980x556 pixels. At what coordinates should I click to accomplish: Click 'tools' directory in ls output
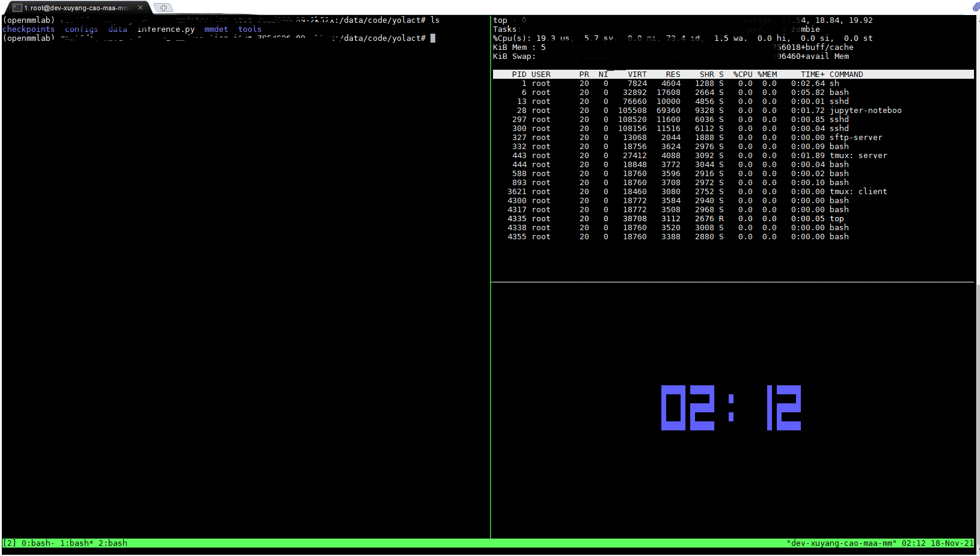pos(250,29)
